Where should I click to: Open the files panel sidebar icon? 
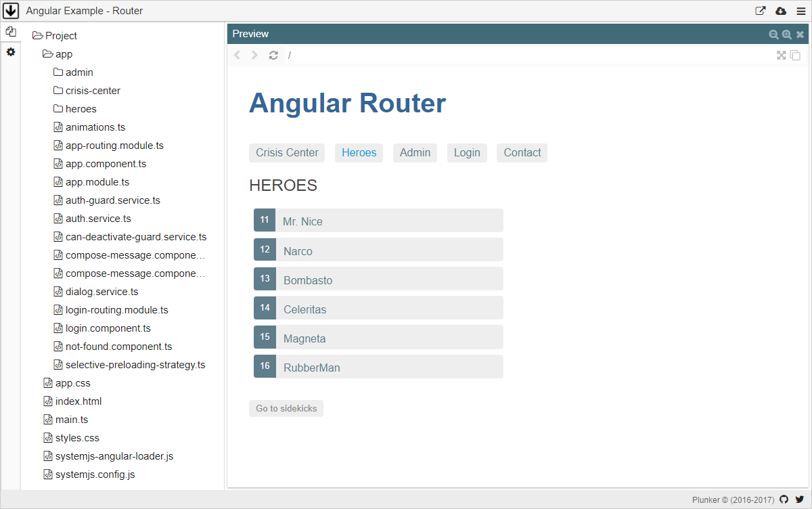[x=11, y=32]
